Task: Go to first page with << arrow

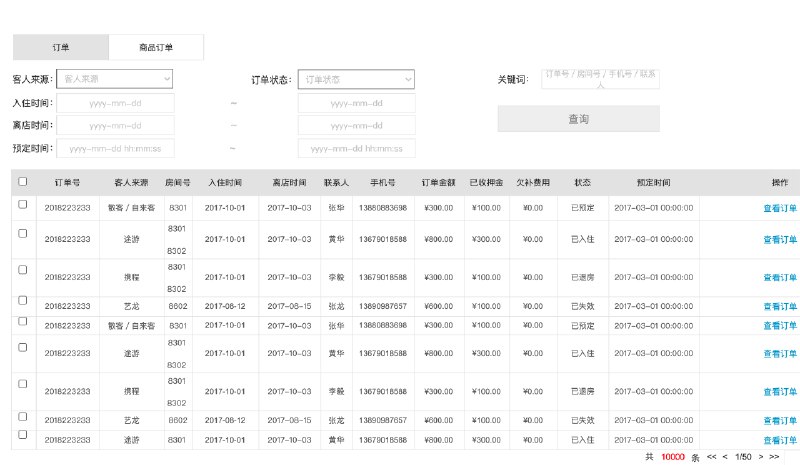Action: (712, 457)
